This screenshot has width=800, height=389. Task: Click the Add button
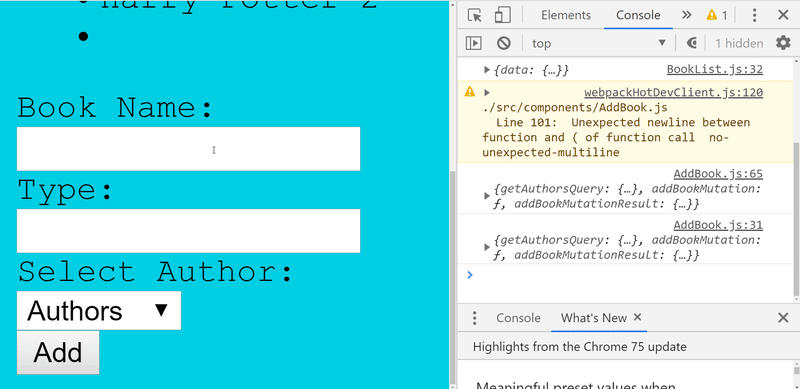click(x=58, y=352)
